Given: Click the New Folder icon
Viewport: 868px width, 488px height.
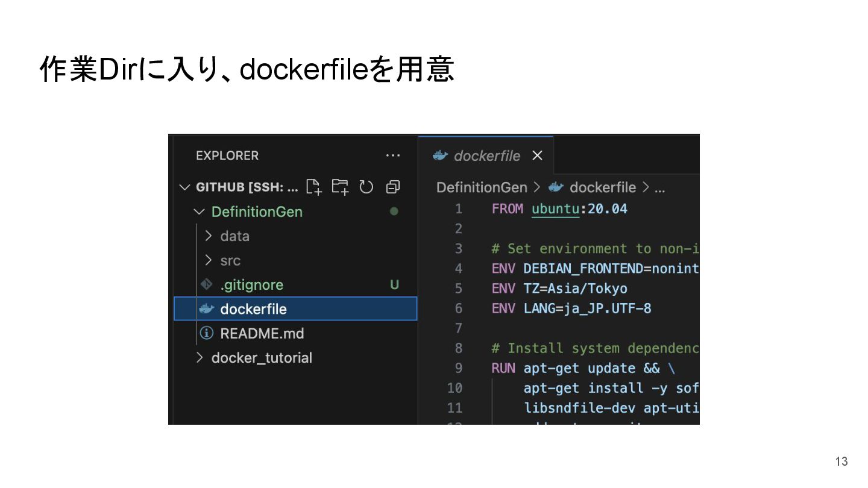Looking at the screenshot, I should tap(340, 187).
